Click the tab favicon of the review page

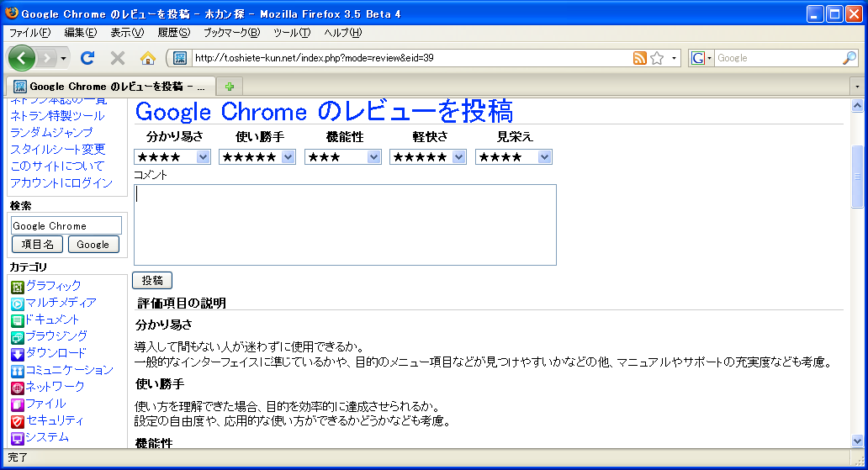click(20, 87)
